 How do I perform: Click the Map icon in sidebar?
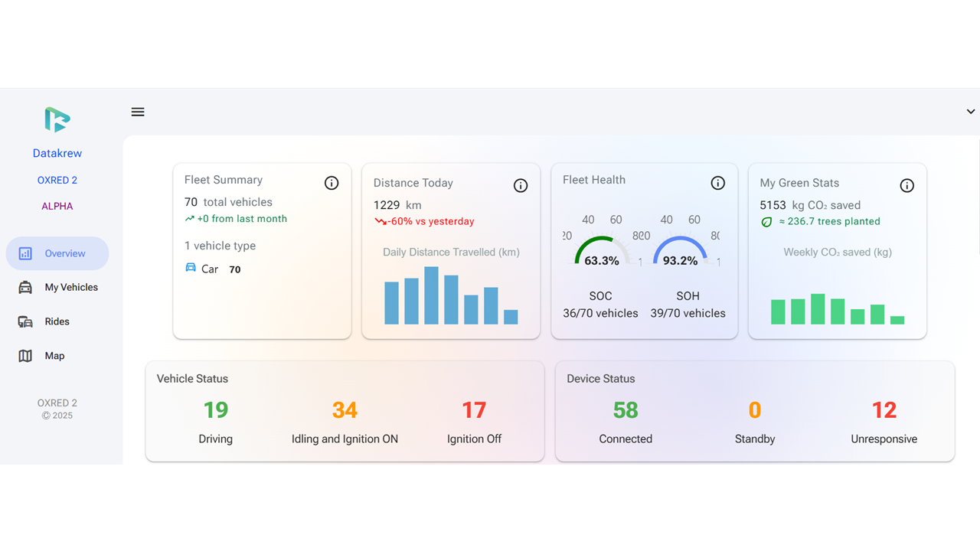[x=25, y=356]
